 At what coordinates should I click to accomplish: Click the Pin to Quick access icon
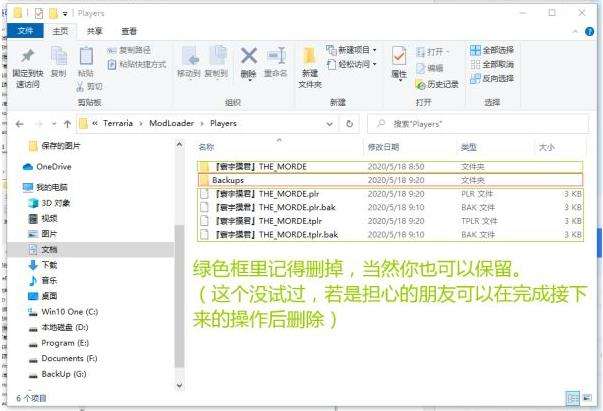click(x=28, y=57)
